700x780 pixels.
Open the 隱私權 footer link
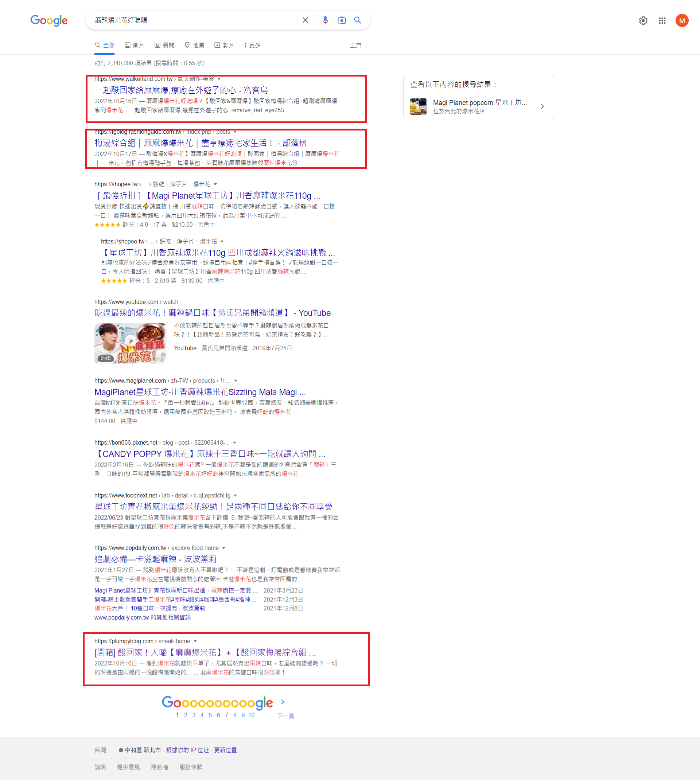[x=160, y=767]
